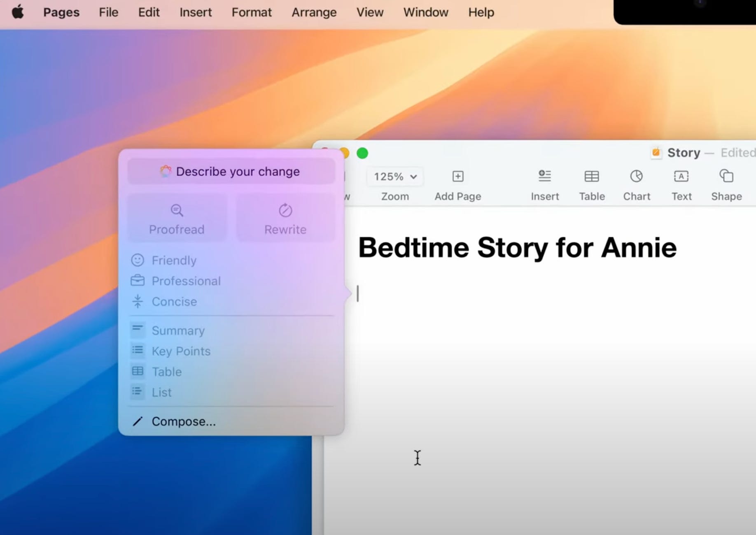756x535 pixels.
Task: Click the List icon in popup
Action: 138,391
